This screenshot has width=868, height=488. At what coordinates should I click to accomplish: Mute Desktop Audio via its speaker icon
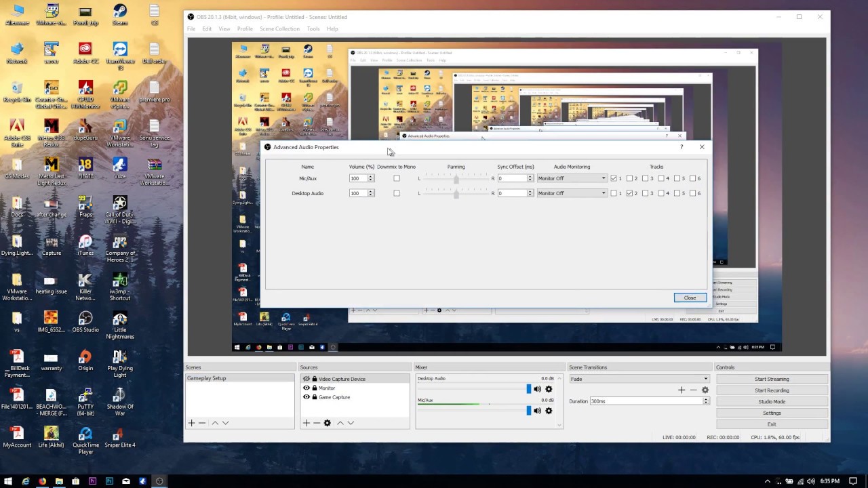point(538,389)
